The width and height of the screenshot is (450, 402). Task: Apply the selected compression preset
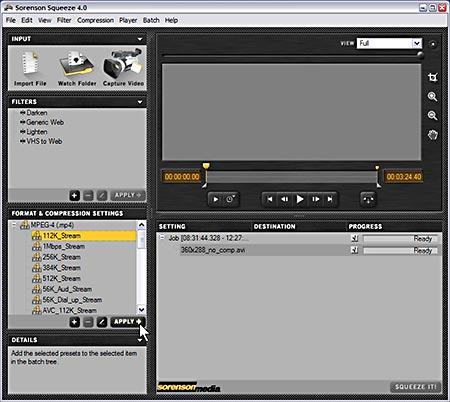coord(128,322)
